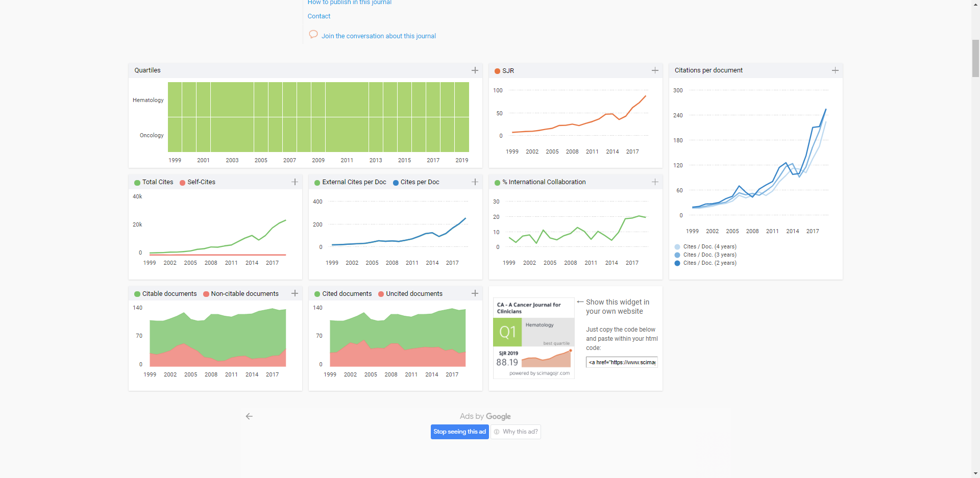This screenshot has width=980, height=478.
Task: Toggle Non-citable documents legend marker
Action: 206,294
